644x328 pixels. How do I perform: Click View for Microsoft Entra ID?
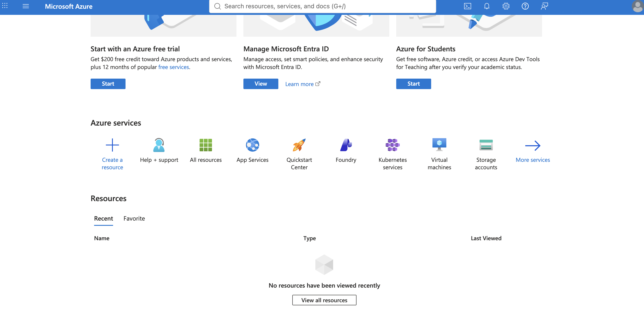click(x=261, y=84)
